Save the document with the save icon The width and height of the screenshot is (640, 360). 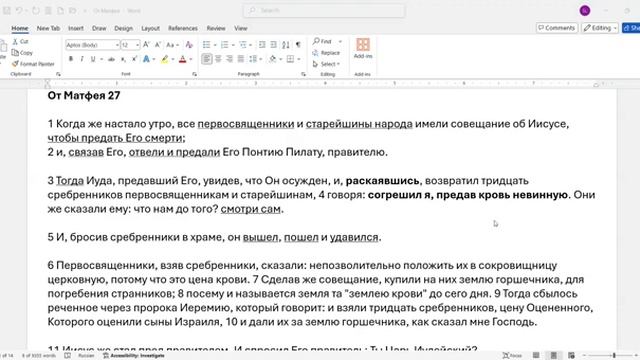[x=7, y=11]
